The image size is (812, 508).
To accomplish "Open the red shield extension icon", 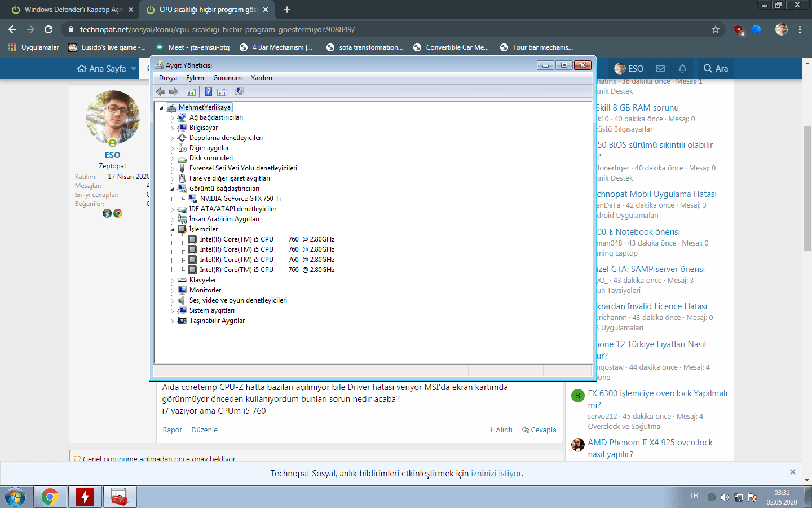I will pyautogui.click(x=739, y=30).
